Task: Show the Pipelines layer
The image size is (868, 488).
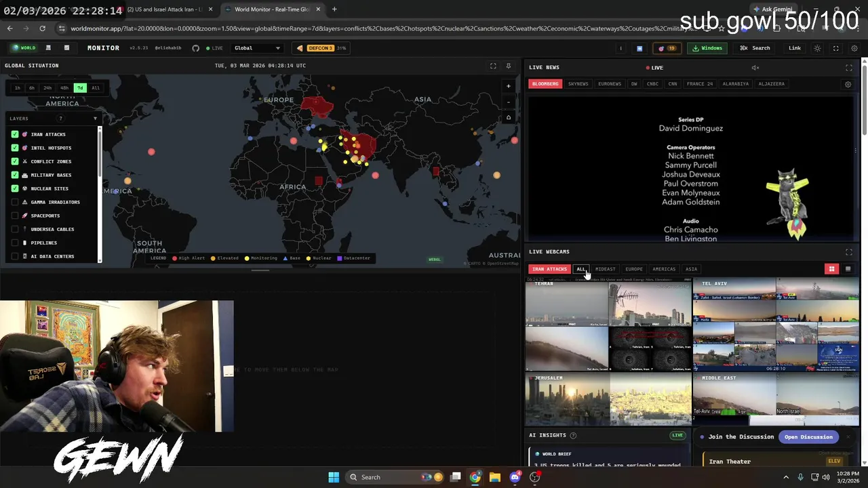Action: click(15, 243)
